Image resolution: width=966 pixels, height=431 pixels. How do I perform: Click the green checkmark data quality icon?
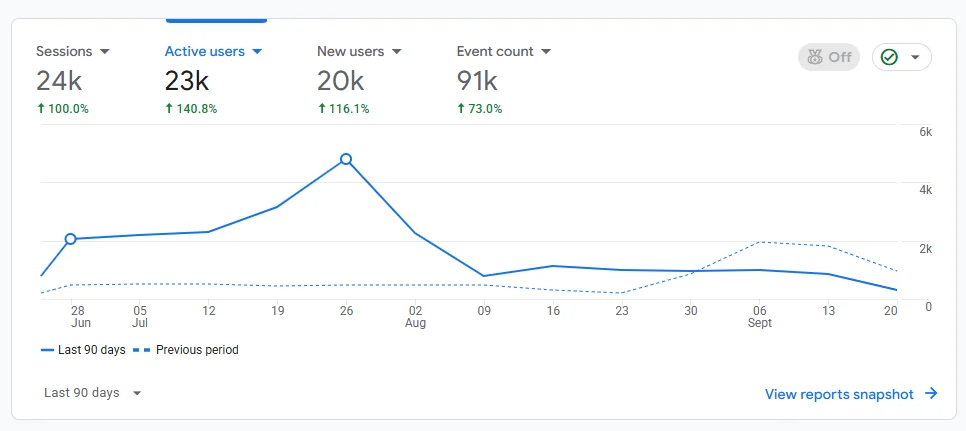[889, 57]
